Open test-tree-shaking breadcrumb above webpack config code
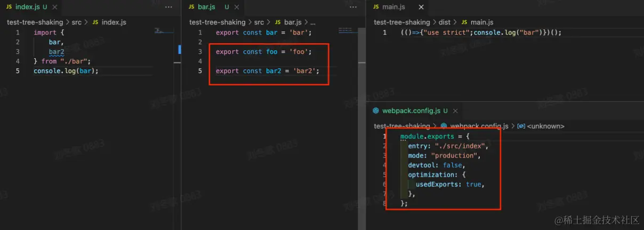Screen dimensions: 644x230 [402, 126]
